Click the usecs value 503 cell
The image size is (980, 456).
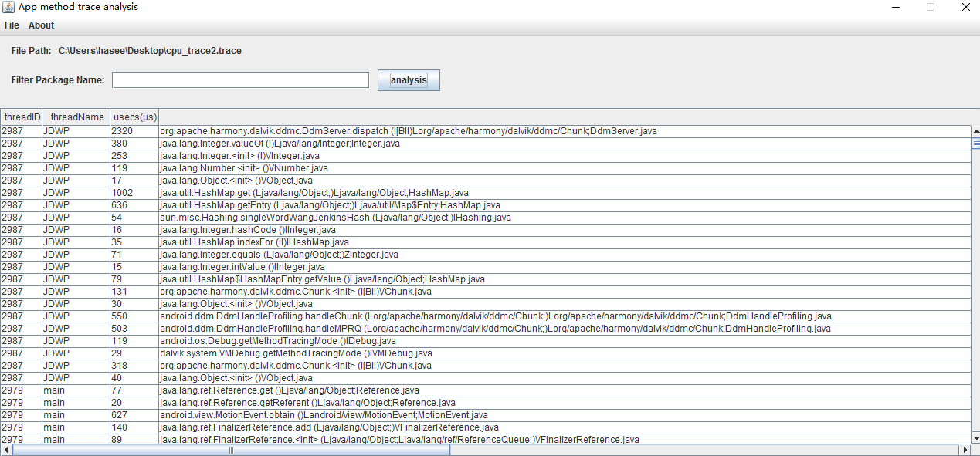coord(134,329)
